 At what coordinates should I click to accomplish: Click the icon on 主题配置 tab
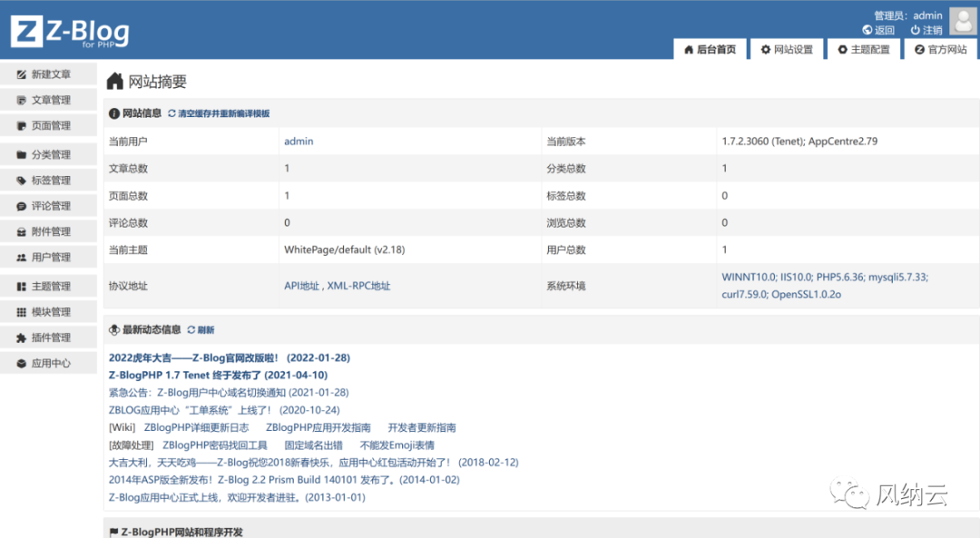(842, 49)
